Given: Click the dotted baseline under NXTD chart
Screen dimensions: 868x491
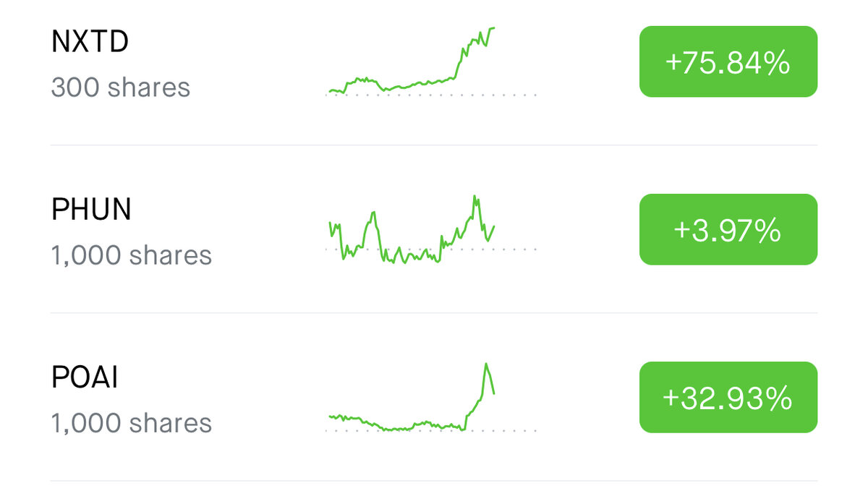Looking at the screenshot, I should [x=431, y=95].
